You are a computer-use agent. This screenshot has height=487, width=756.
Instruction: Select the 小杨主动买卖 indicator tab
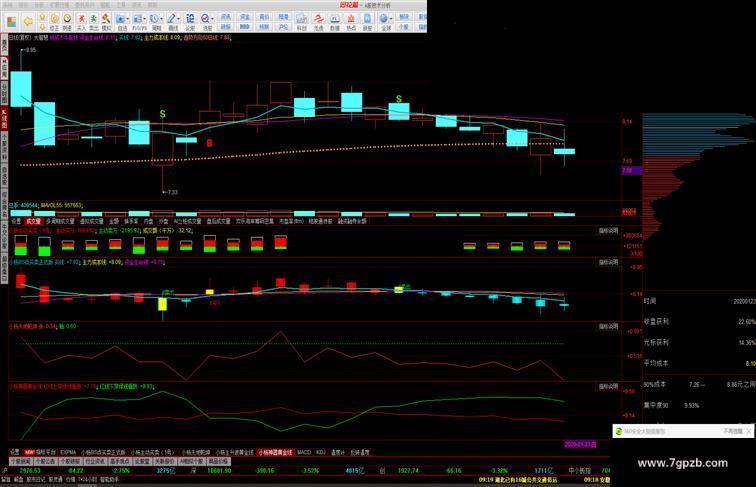click(x=152, y=452)
